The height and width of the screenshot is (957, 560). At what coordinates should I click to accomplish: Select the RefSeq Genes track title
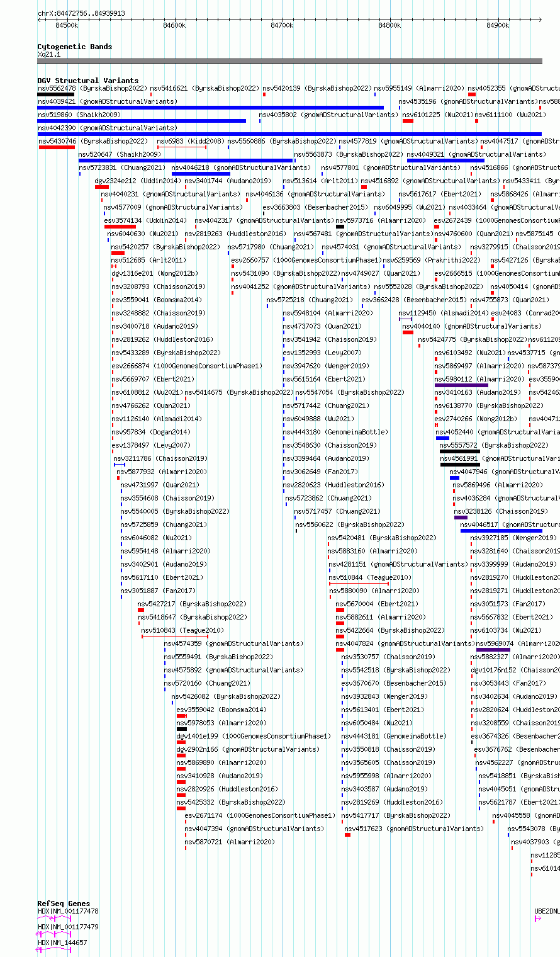point(64,903)
